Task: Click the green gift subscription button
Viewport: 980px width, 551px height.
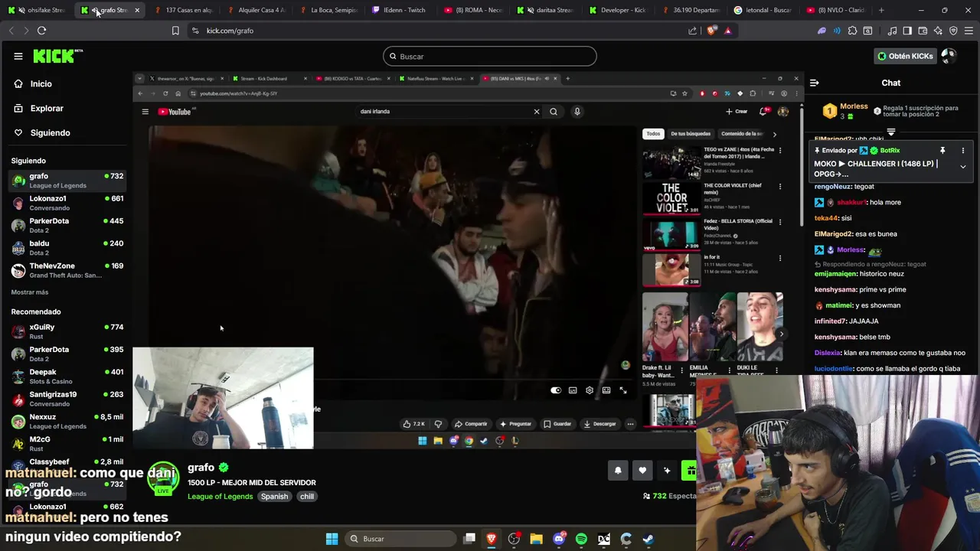Action: click(690, 471)
